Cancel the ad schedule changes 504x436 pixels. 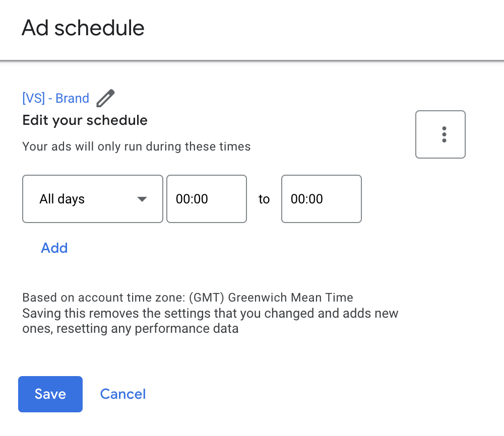point(123,394)
